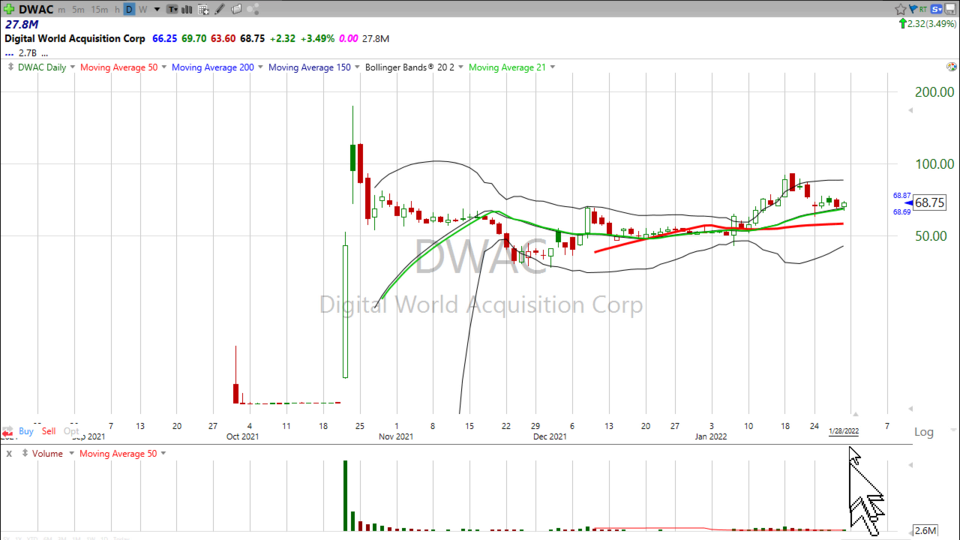Click the green plus add-symbol icon

click(9, 9)
